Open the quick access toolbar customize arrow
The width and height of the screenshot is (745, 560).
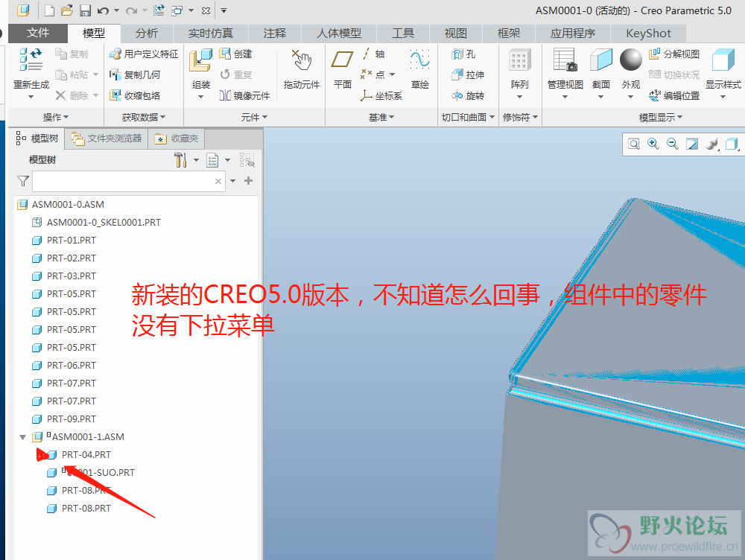pyautogui.click(x=223, y=10)
